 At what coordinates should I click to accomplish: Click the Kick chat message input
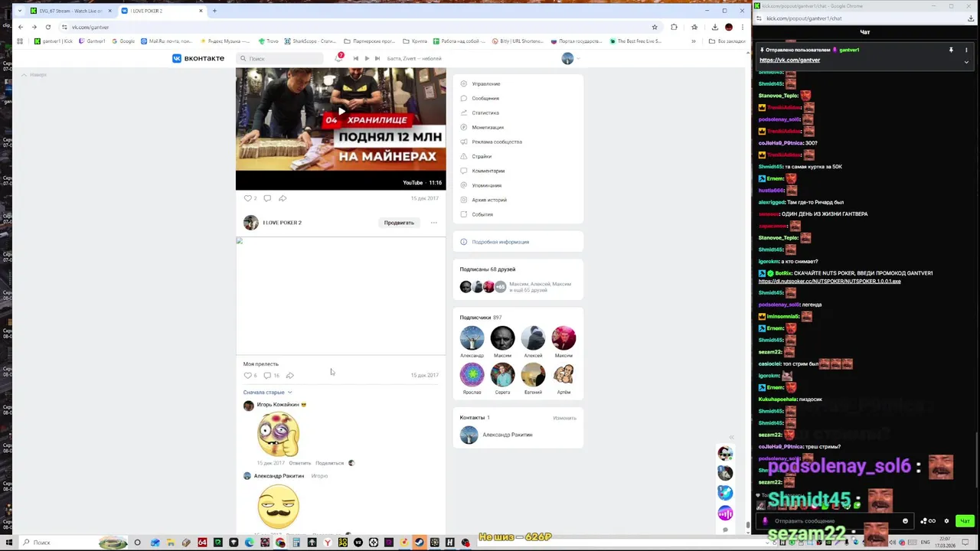pyautogui.click(x=836, y=521)
